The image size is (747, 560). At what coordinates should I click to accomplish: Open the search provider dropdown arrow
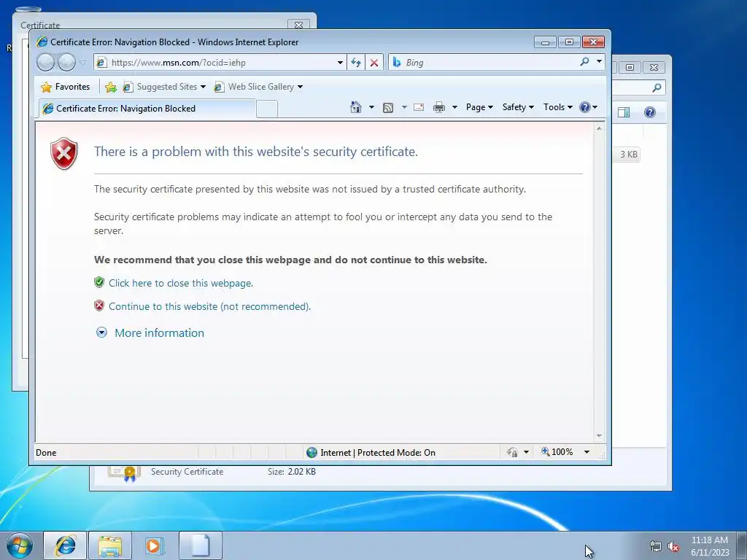[599, 62]
